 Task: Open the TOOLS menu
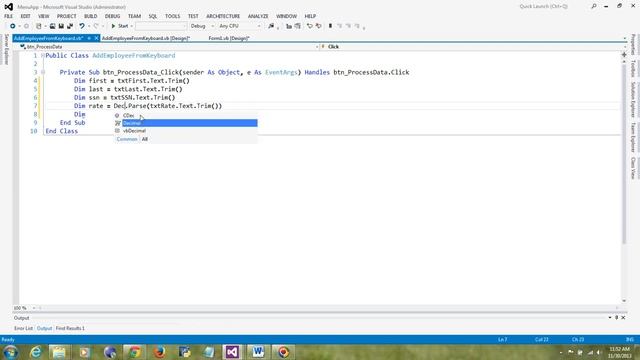point(172,16)
